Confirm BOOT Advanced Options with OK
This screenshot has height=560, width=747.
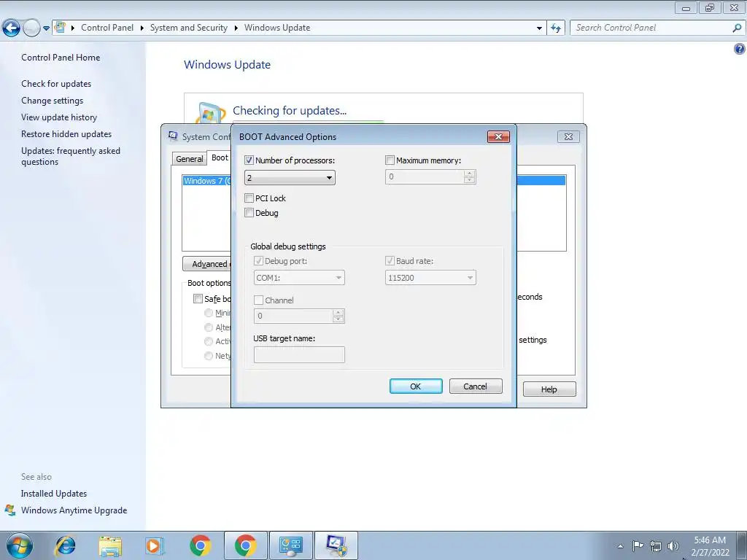coord(416,386)
